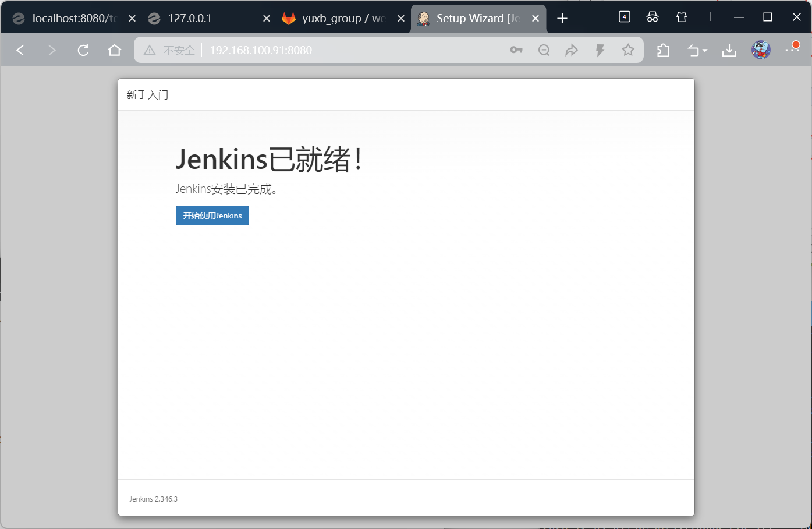This screenshot has width=812, height=529.
Task: Click the incognito glasses icon
Action: pos(653,17)
